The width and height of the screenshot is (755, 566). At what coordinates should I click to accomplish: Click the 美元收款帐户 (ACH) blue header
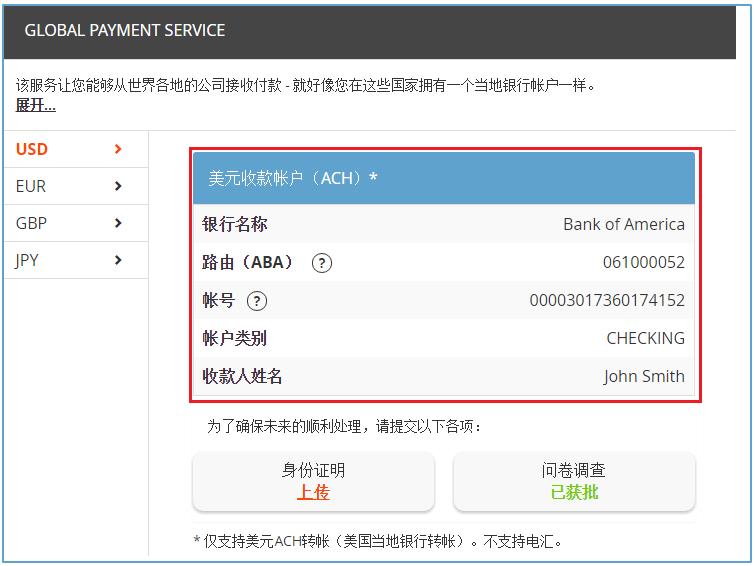point(444,178)
